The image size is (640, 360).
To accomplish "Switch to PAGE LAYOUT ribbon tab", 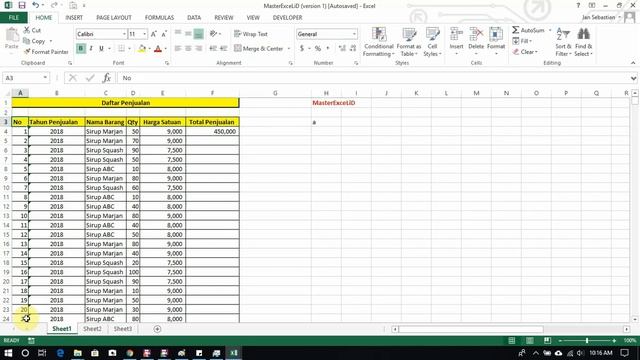I will coord(113,18).
